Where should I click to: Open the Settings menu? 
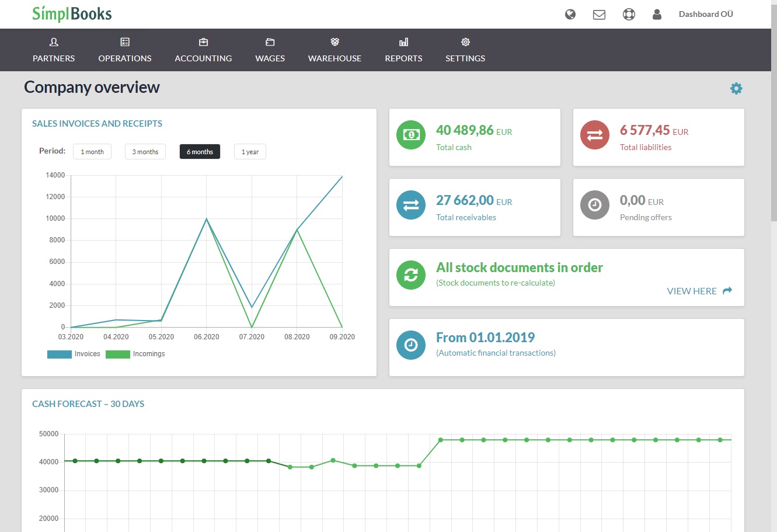465,50
